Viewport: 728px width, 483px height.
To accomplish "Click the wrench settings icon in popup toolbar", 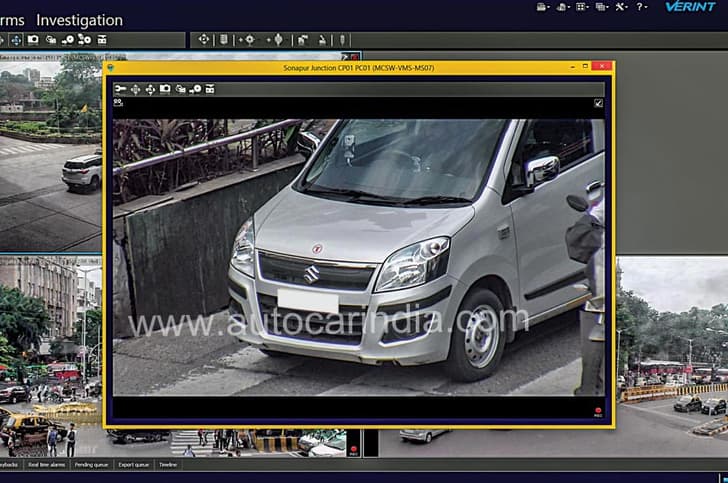I will 120,89.
